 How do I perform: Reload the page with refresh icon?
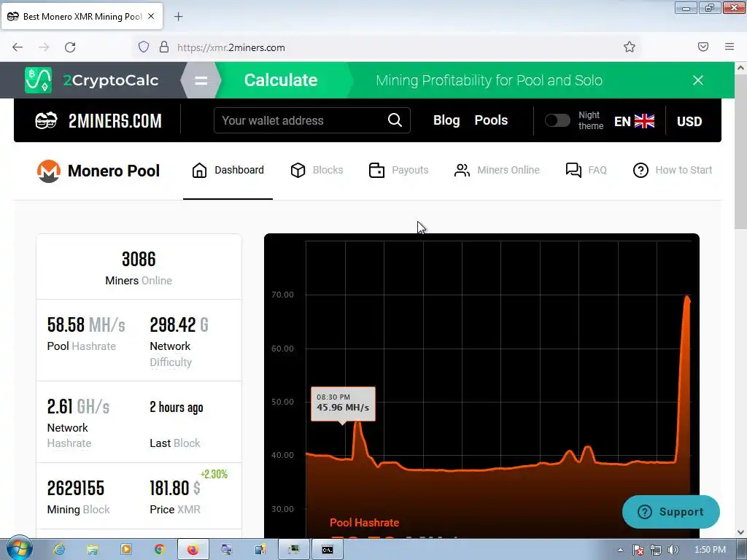(x=70, y=47)
